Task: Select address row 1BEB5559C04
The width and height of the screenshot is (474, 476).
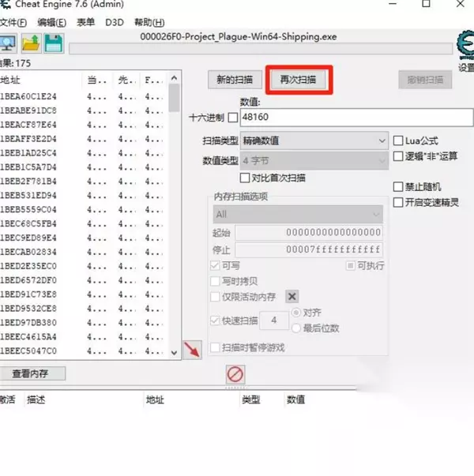Action: click(x=83, y=209)
